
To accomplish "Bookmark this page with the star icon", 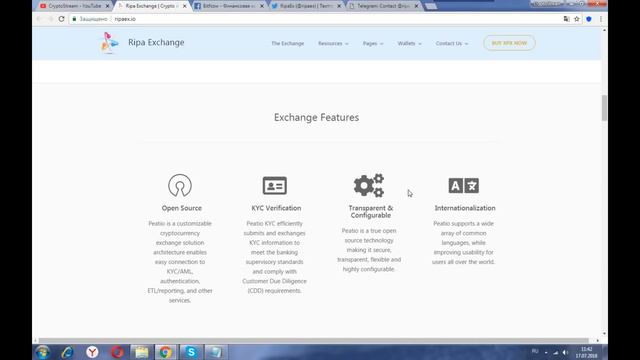I will click(x=577, y=19).
